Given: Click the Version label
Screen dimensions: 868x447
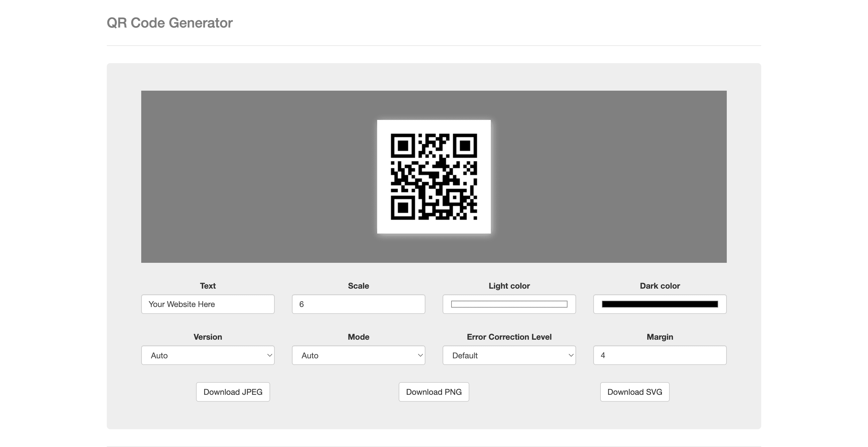Looking at the screenshot, I should tap(208, 337).
